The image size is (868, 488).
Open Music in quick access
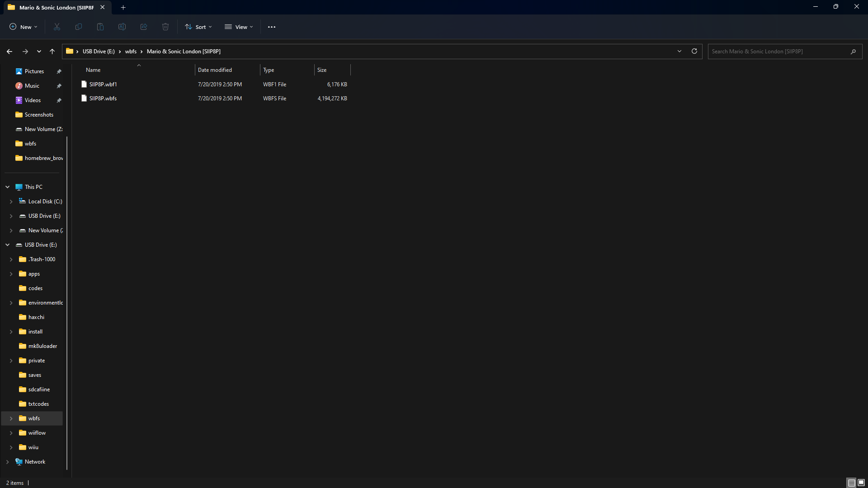coord(32,86)
